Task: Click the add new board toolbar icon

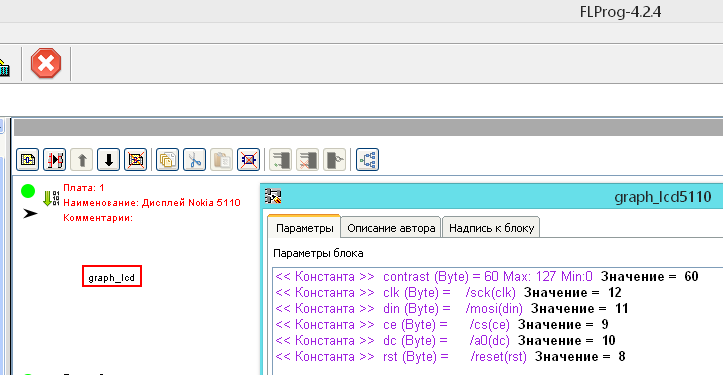Action: (x=28, y=160)
